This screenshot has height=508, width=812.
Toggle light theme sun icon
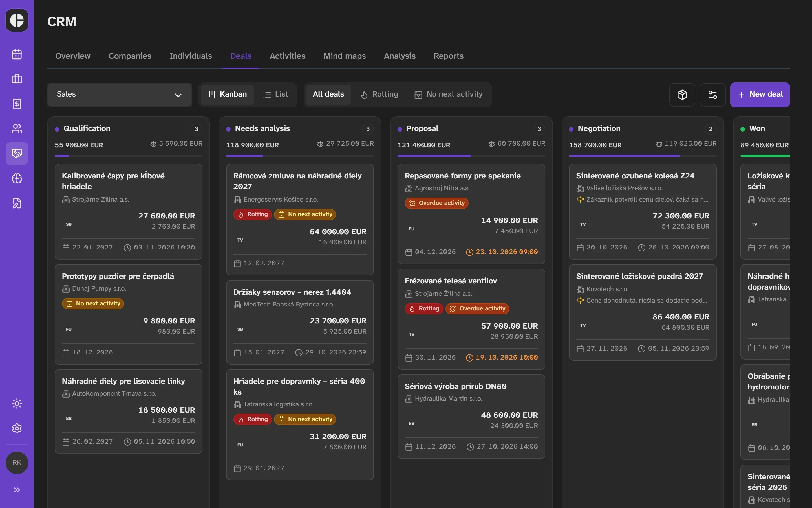tap(17, 404)
